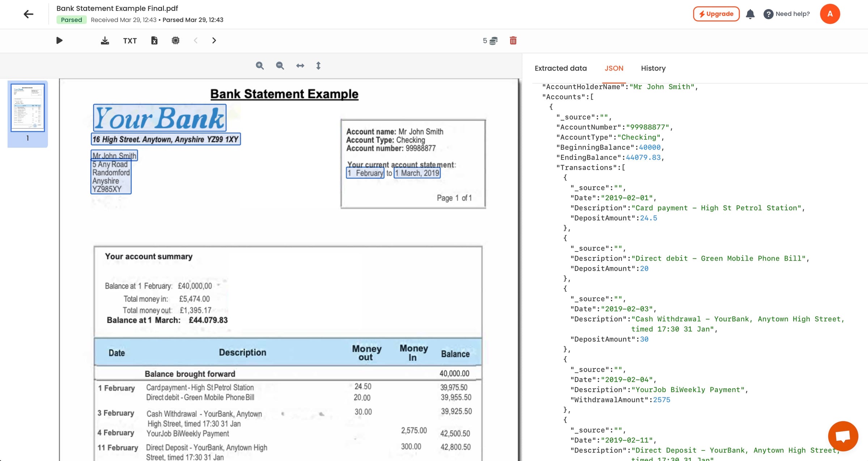Delete the bank statement document

click(x=513, y=41)
